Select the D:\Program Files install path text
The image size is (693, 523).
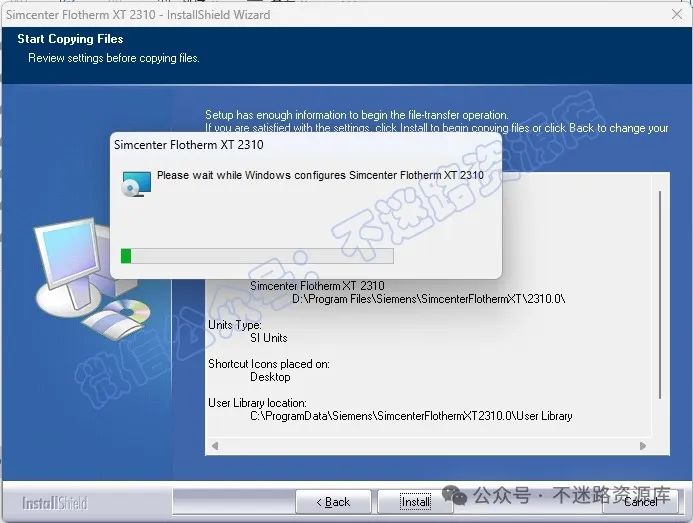pyautogui.click(x=428, y=299)
